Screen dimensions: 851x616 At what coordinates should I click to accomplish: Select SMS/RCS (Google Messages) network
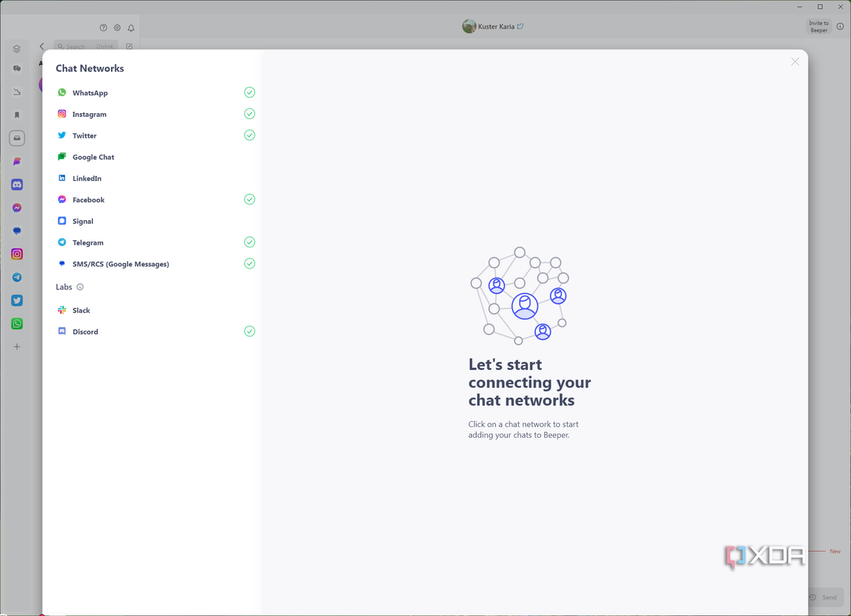pyautogui.click(x=155, y=263)
